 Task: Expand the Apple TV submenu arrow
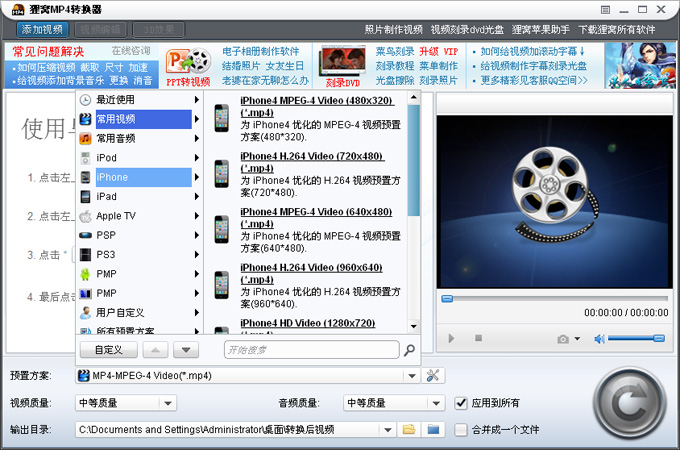(x=197, y=216)
